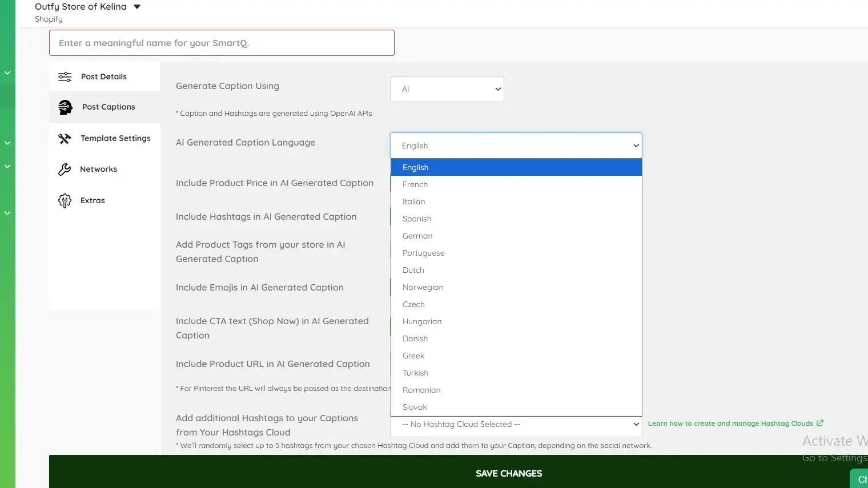Choose Slovak from the language list
The width and height of the screenshot is (868, 488).
[516, 407]
